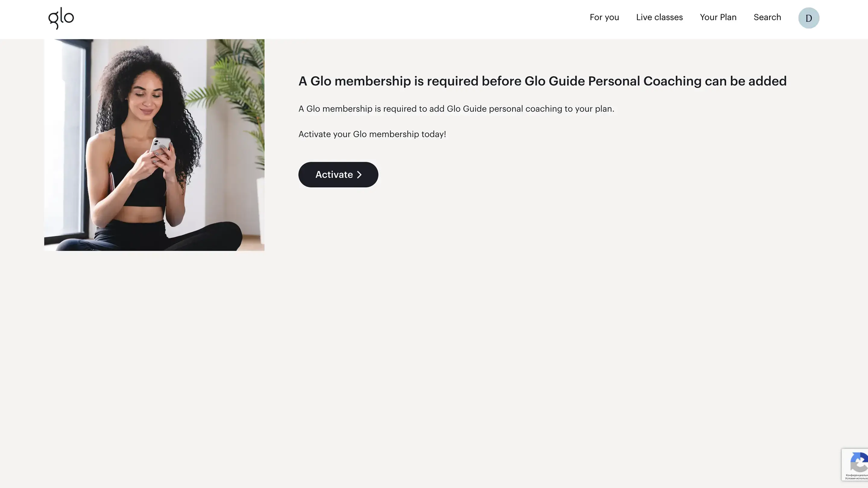The height and width of the screenshot is (488, 868).
Task: Open Your Plan in the header
Action: coord(718,17)
